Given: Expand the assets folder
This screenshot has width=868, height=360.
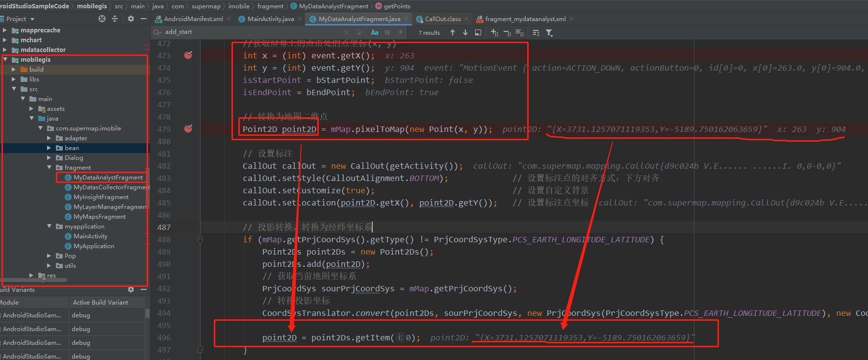Looking at the screenshot, I should 31,108.
